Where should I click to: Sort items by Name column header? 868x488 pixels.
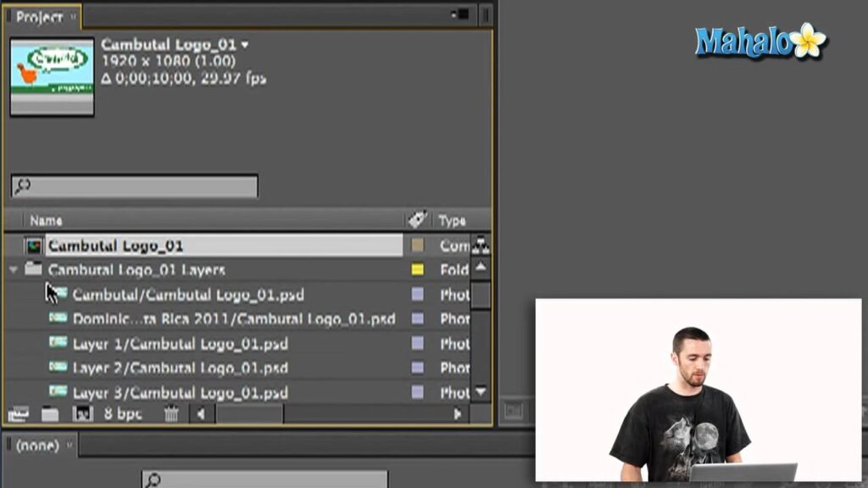coord(47,220)
